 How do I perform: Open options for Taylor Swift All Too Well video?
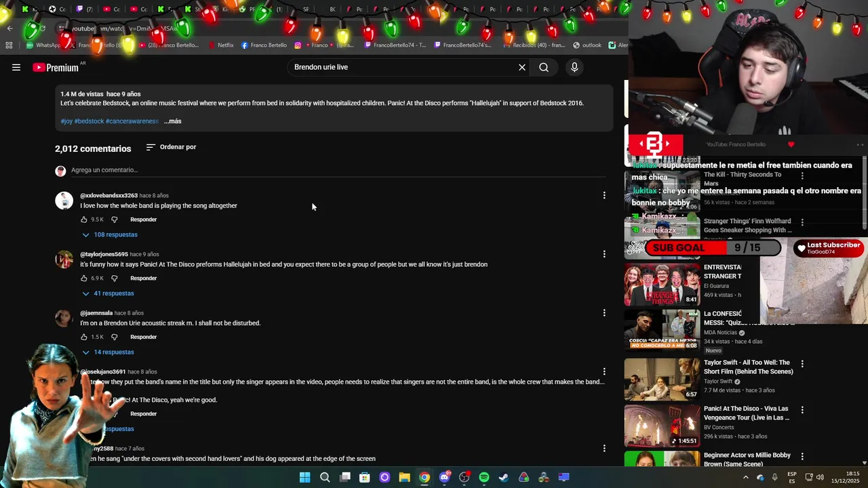click(x=802, y=364)
